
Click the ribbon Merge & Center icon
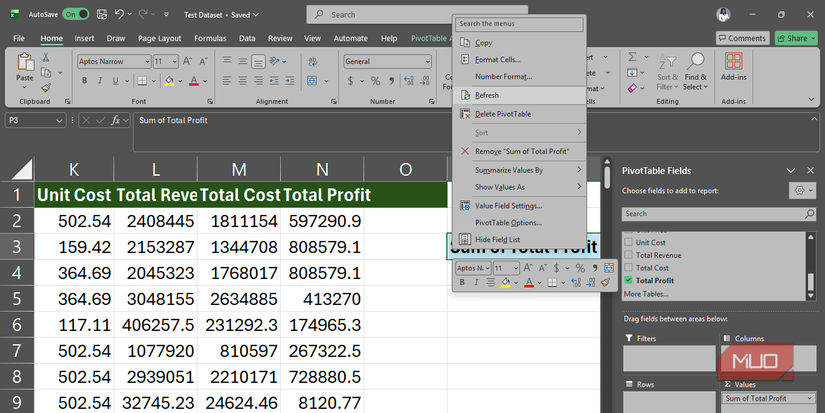(x=312, y=81)
